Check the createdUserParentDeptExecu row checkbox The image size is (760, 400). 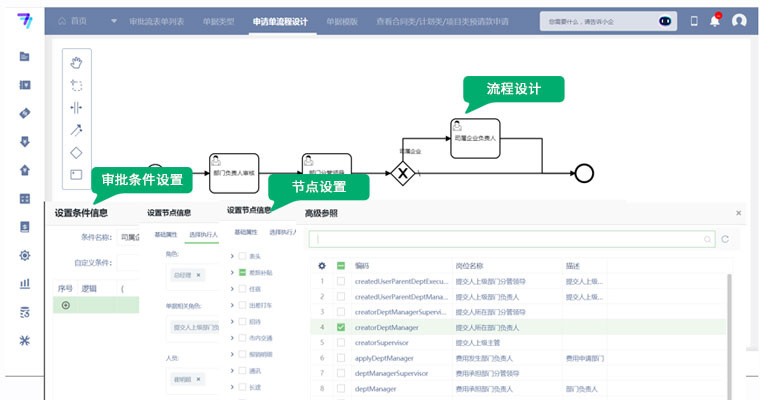(x=341, y=281)
